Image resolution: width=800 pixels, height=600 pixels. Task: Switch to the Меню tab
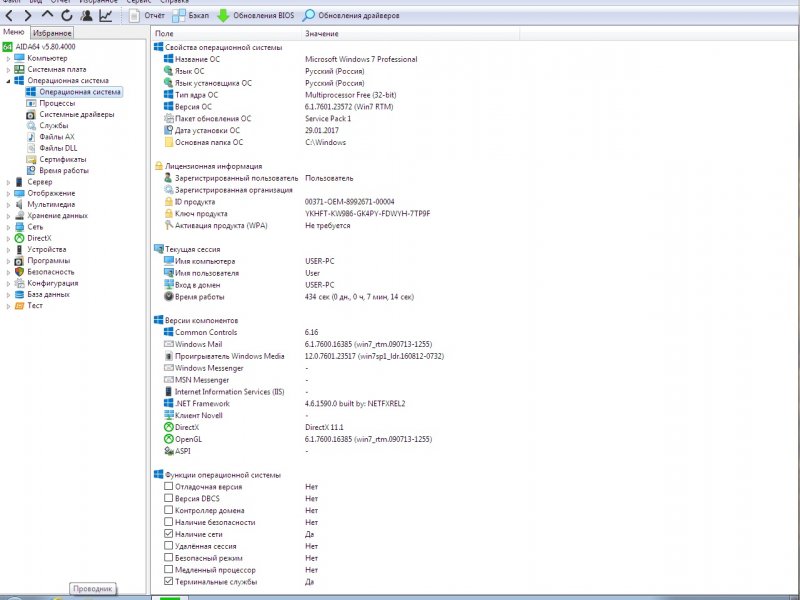[14, 32]
